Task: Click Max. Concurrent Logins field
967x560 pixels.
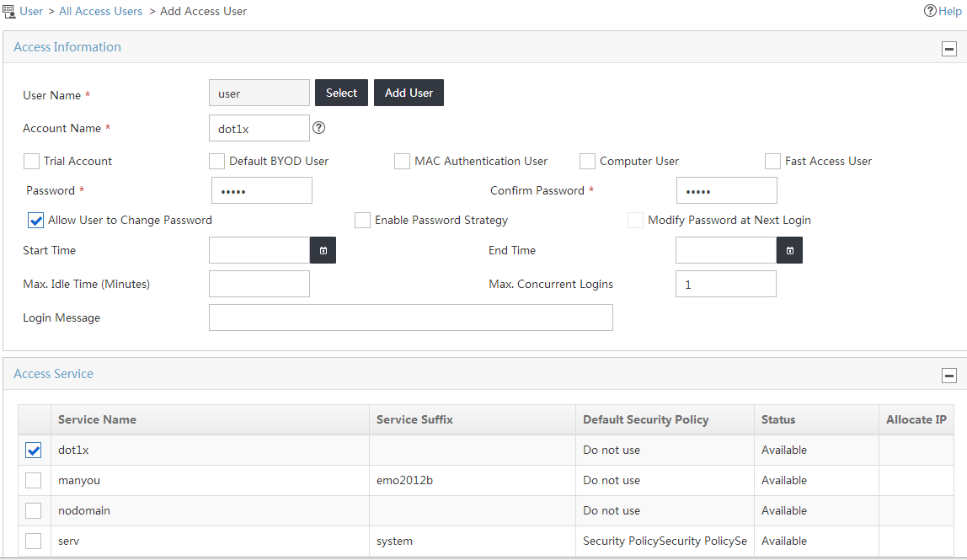Action: point(726,284)
